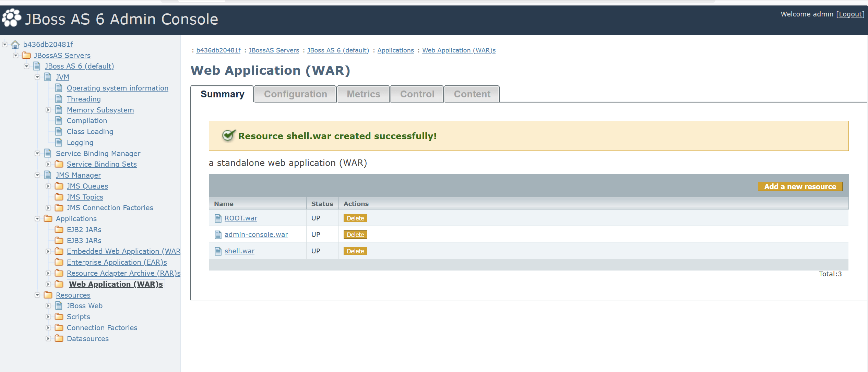Click the folder icon beside Resources
The image size is (868, 372).
click(48, 295)
